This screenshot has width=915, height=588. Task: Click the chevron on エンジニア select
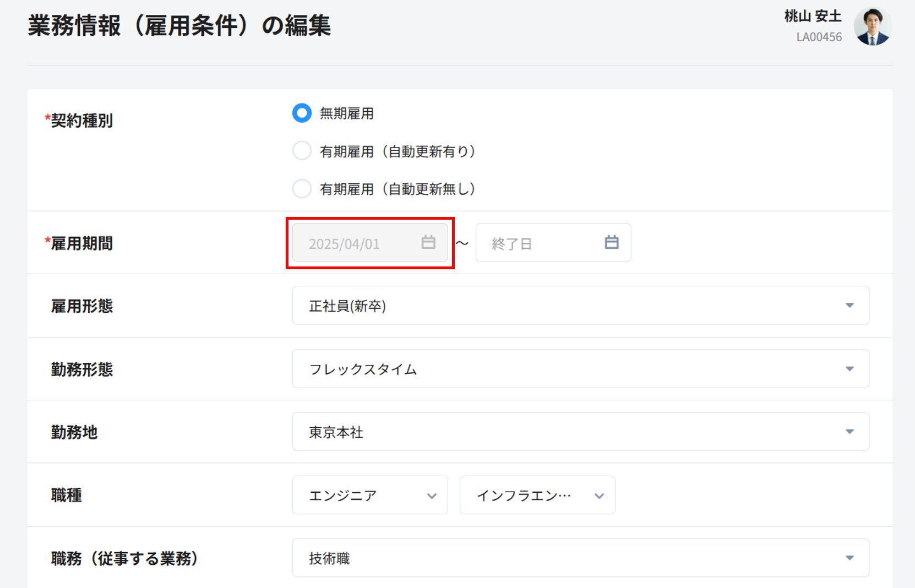(x=432, y=496)
